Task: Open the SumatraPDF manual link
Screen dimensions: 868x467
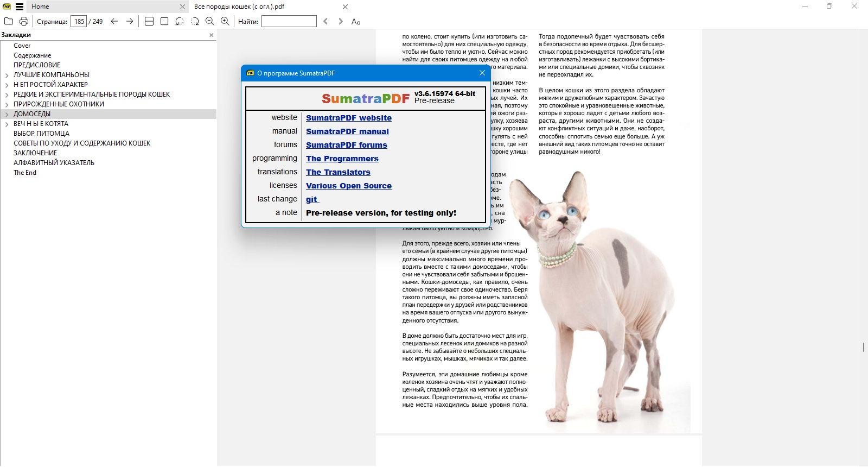Action: click(x=347, y=131)
